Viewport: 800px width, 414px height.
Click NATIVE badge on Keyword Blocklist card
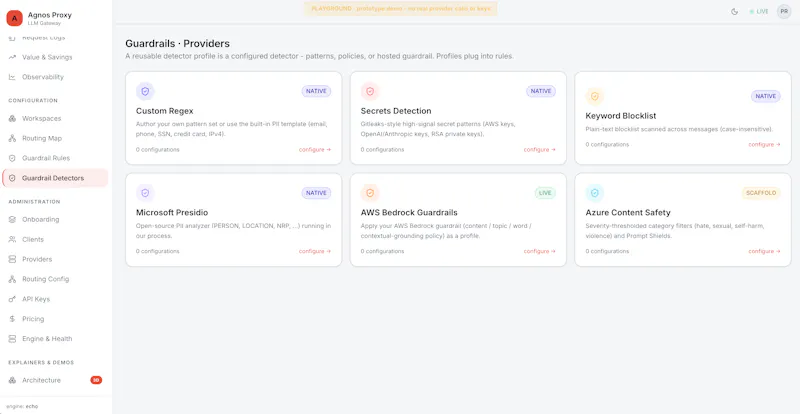click(766, 96)
